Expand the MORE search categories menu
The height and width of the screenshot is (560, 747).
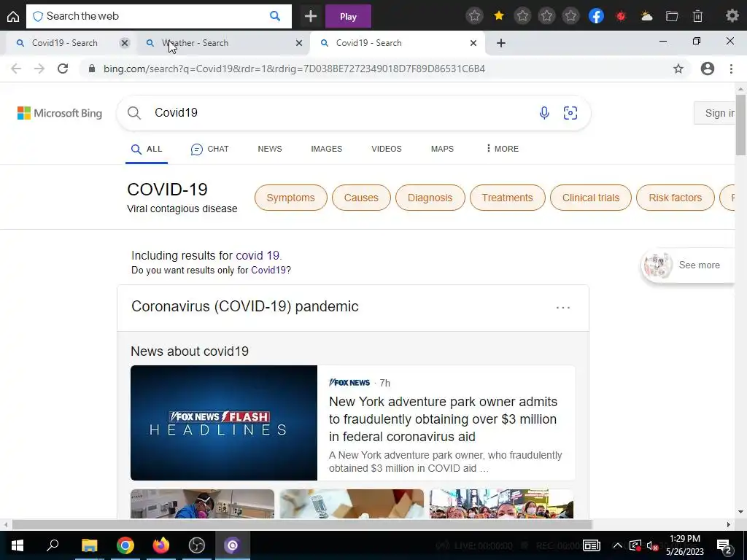click(x=503, y=149)
